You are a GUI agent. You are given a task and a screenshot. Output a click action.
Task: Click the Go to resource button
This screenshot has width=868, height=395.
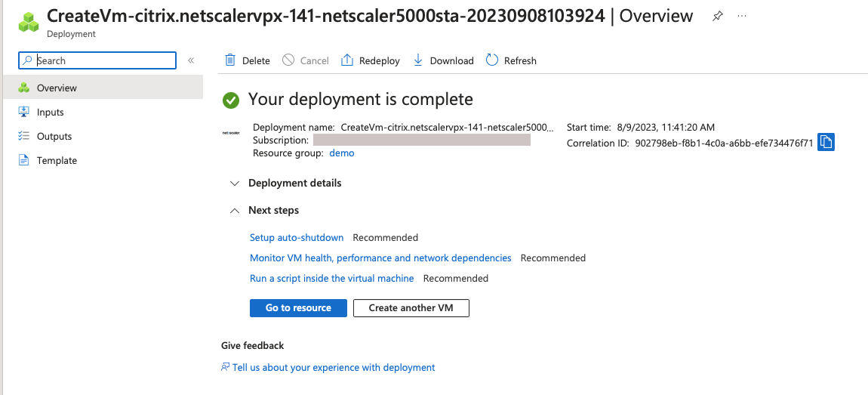click(x=298, y=308)
